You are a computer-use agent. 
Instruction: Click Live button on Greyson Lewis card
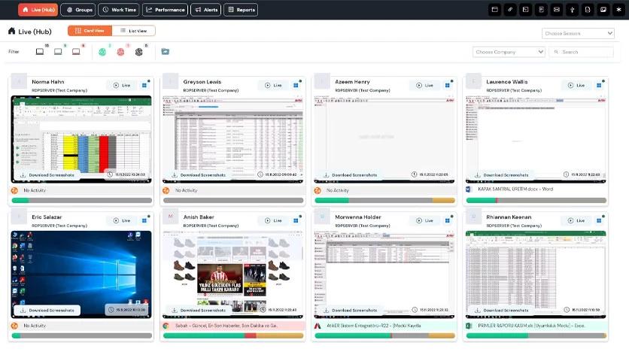273,85
